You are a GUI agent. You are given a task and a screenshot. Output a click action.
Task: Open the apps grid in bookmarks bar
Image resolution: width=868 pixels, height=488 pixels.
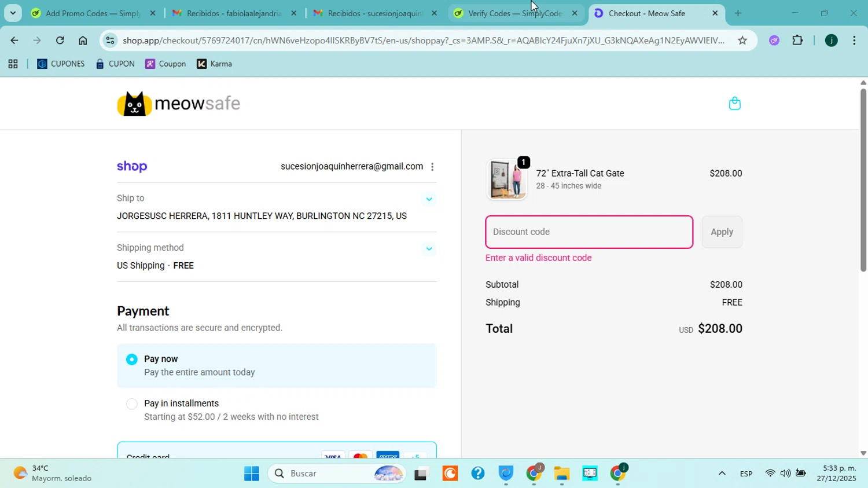13,64
